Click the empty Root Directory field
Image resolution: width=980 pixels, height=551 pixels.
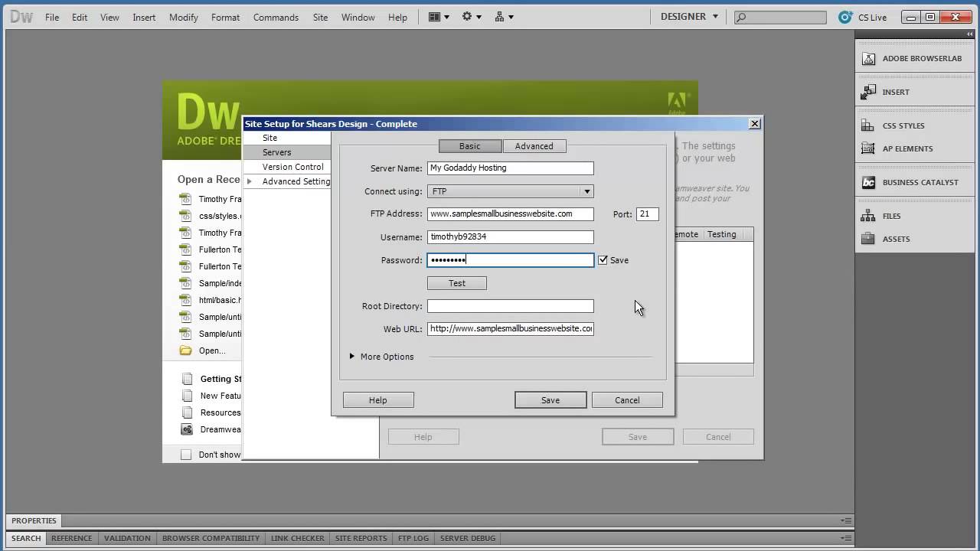[x=510, y=306]
